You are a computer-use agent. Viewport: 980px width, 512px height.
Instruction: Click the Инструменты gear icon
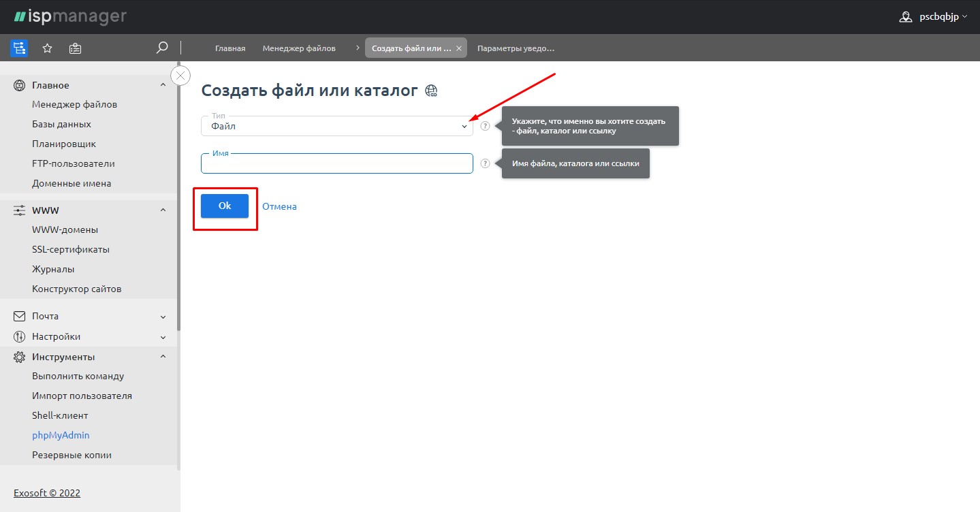point(20,357)
